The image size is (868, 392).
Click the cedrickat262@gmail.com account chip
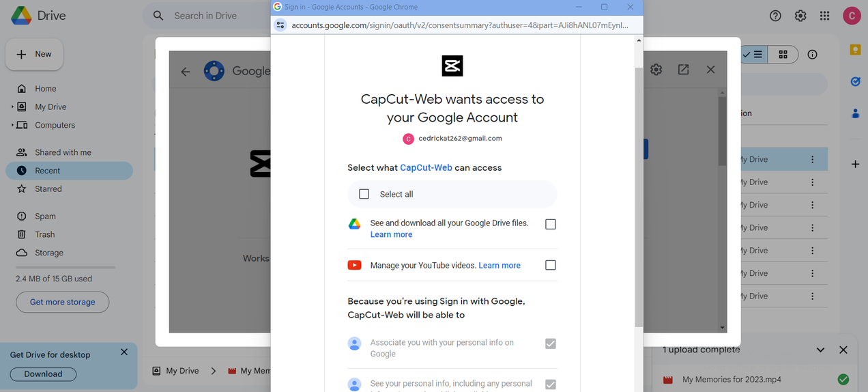[x=452, y=139]
